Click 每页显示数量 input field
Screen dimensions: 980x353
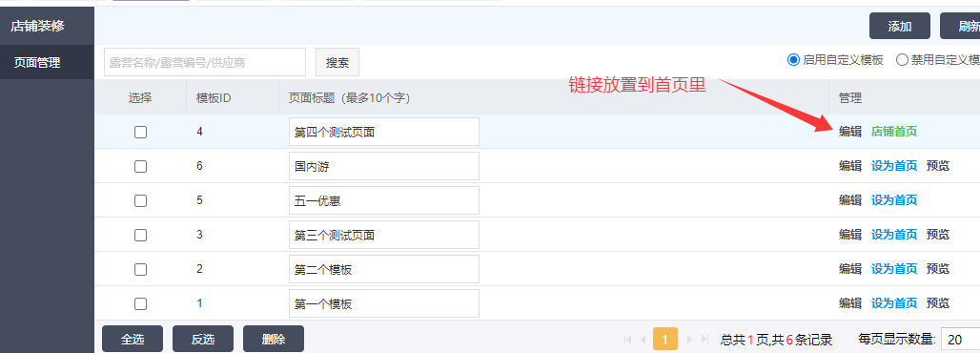point(961,340)
